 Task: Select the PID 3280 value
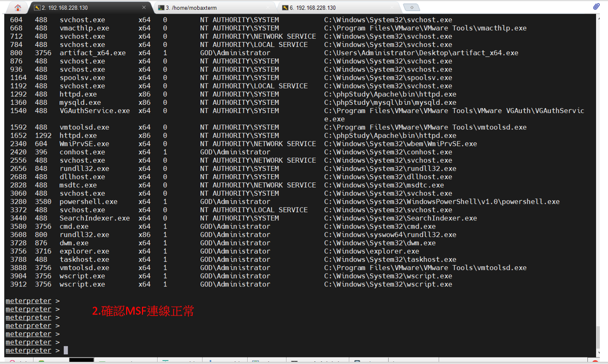[18, 201]
